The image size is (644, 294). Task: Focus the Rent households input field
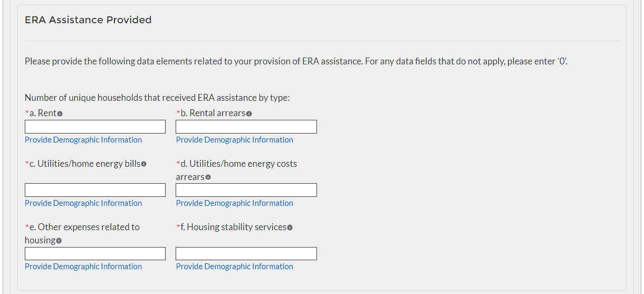pos(95,127)
